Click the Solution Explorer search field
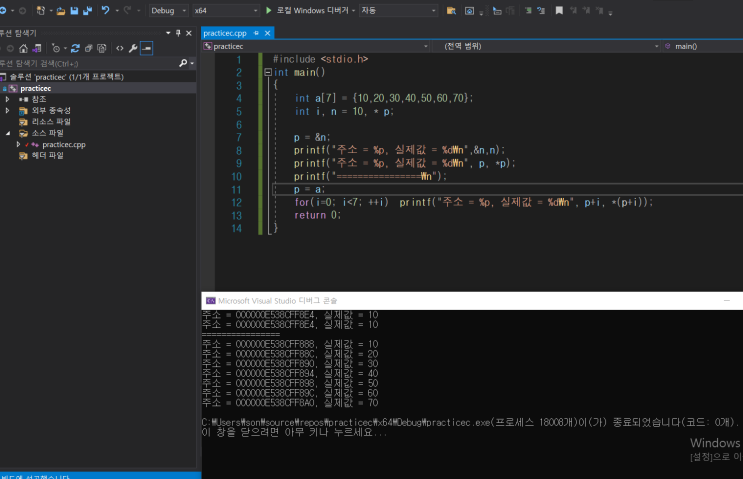Viewport: 743px width, 479px height. click(x=89, y=63)
